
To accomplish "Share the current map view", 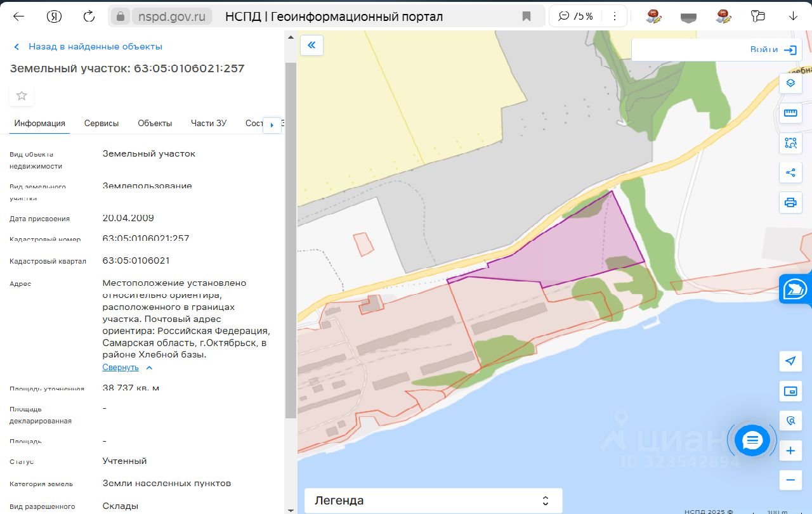I will (x=790, y=172).
